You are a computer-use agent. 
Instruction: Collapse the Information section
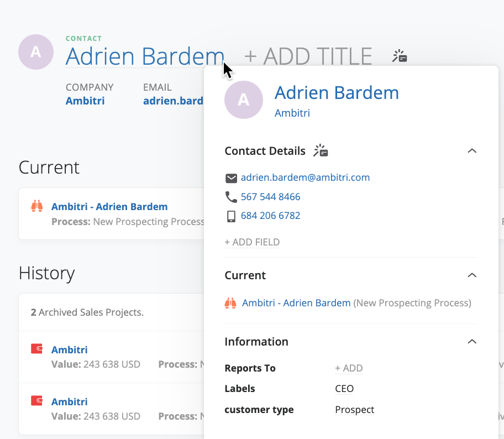(472, 341)
